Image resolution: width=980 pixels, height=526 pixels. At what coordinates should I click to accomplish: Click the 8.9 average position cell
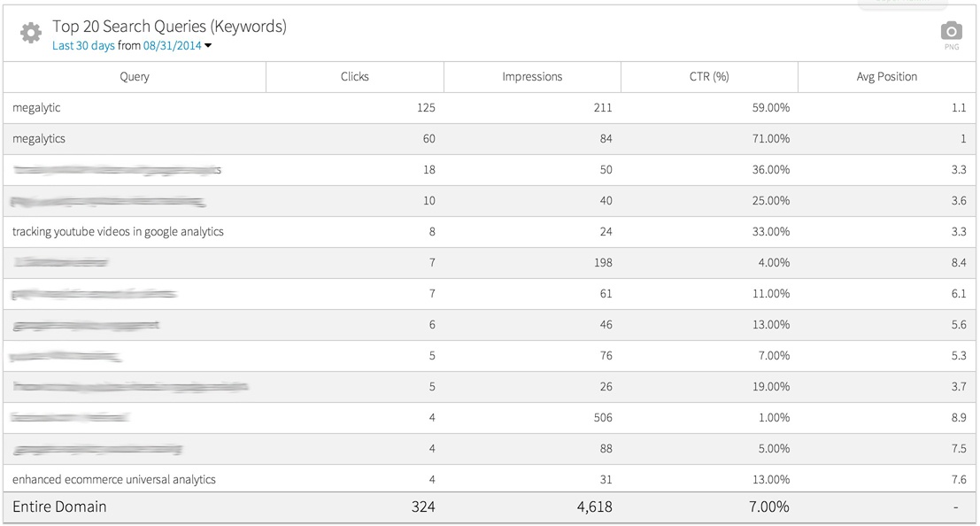(958, 418)
